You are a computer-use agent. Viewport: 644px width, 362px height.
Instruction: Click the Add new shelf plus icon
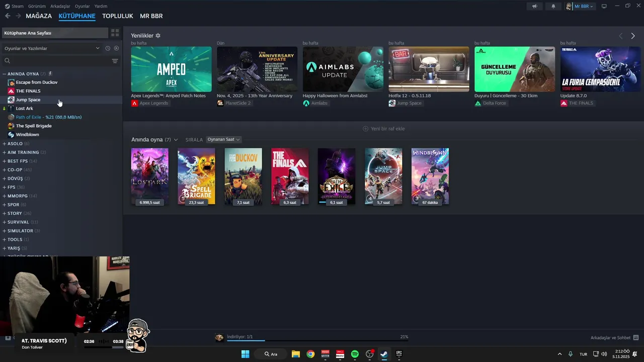[366, 129]
